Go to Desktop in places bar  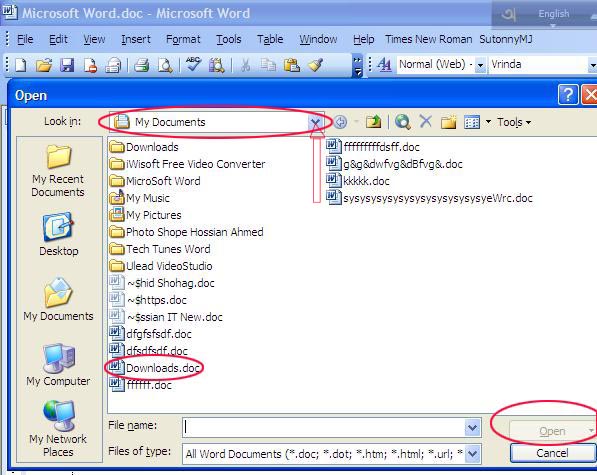pyautogui.click(x=59, y=234)
